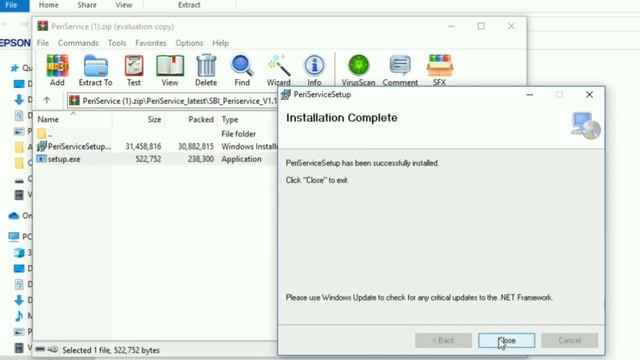Click Close button in PeriServiceSetup installer
The image size is (640, 360).
click(507, 340)
